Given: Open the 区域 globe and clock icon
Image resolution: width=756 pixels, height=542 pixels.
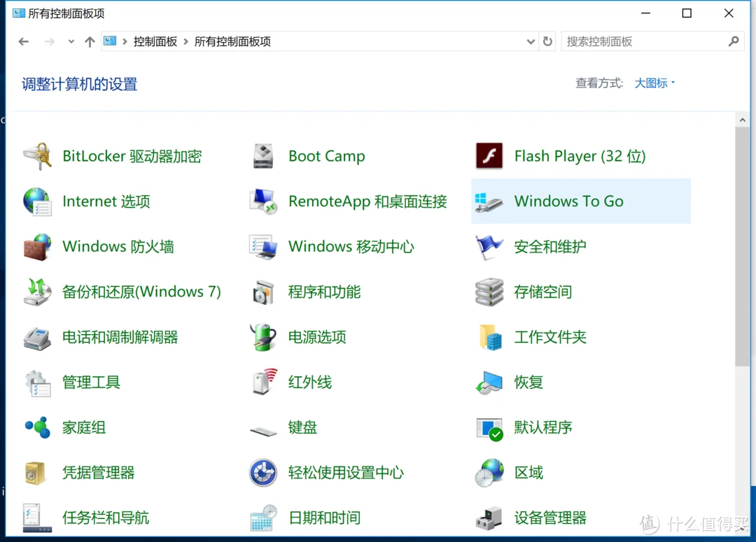Looking at the screenshot, I should [489, 473].
